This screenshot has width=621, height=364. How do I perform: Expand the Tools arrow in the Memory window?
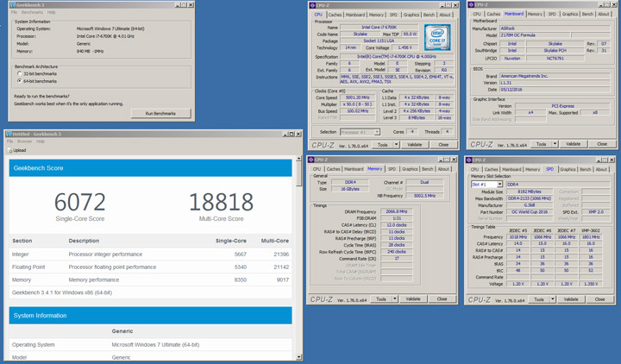pyautogui.click(x=395, y=299)
